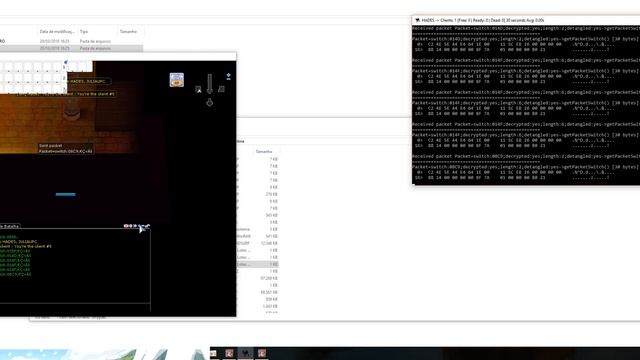Image resolution: width=640 pixels, height=360 pixels.
Task: Click the last green packet line in chat log
Action: click(16, 274)
